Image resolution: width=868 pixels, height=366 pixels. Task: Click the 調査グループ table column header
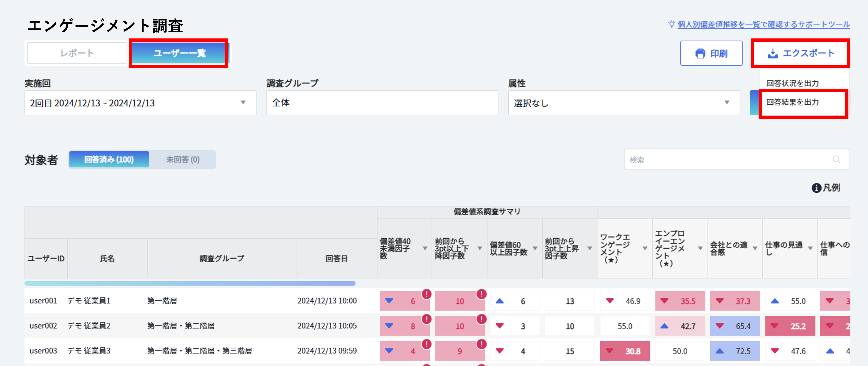point(222,258)
